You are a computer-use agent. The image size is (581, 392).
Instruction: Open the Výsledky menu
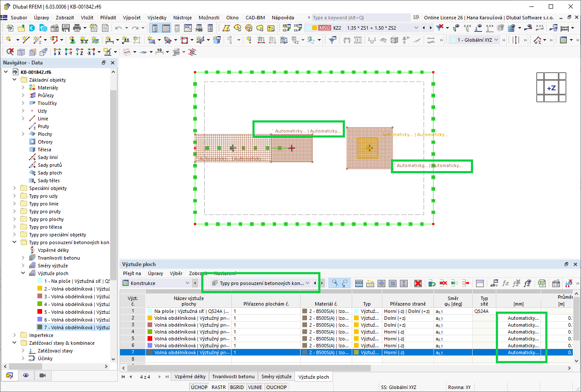pos(157,18)
